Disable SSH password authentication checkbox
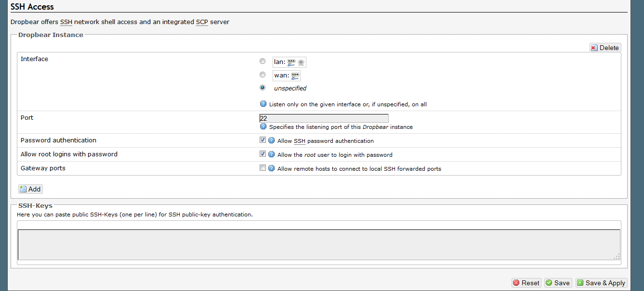This screenshot has height=291, width=644. [263, 140]
